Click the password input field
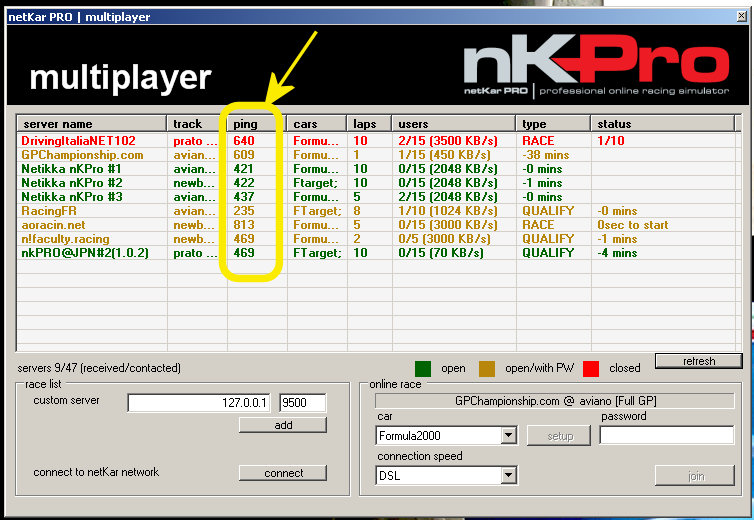Viewport: 754px width, 520px height. [x=666, y=436]
